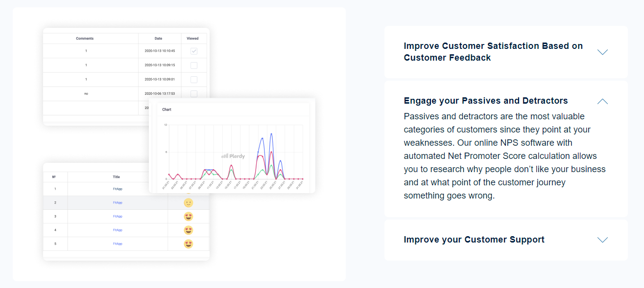This screenshot has height=288, width=644.
Task: Click the heart-eyes emoji in row 5
Action: tap(188, 243)
